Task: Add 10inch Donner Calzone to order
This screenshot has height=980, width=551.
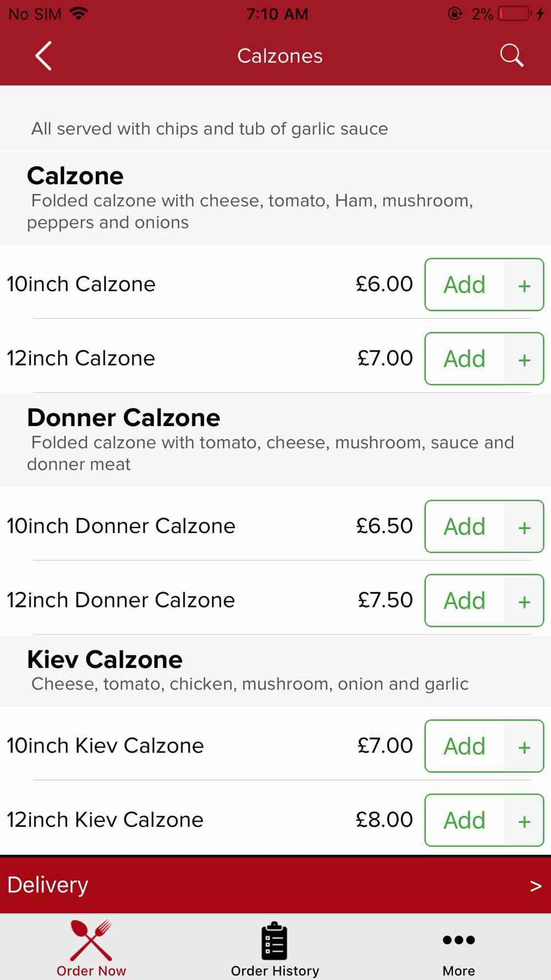Action: click(x=464, y=526)
